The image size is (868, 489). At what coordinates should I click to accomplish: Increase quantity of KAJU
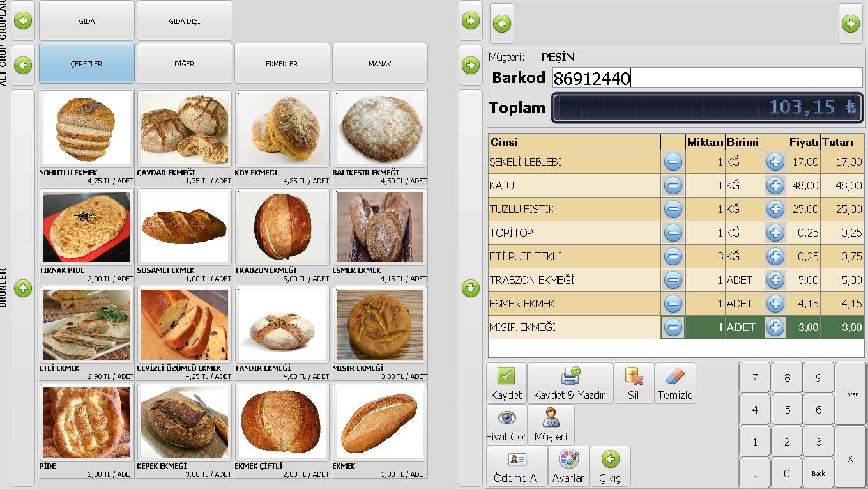click(775, 185)
